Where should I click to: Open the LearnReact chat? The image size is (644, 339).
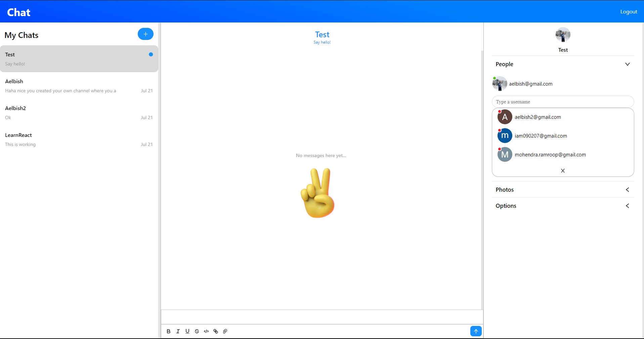pos(79,139)
